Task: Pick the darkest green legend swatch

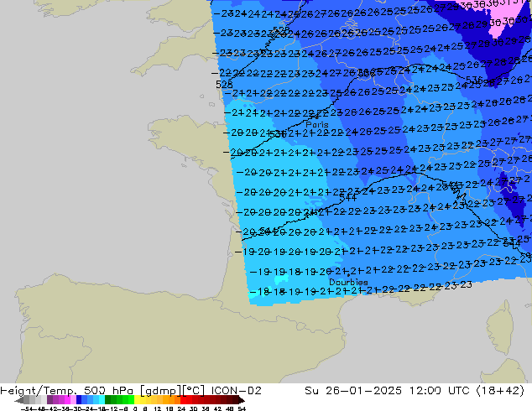Action: (x=108, y=399)
